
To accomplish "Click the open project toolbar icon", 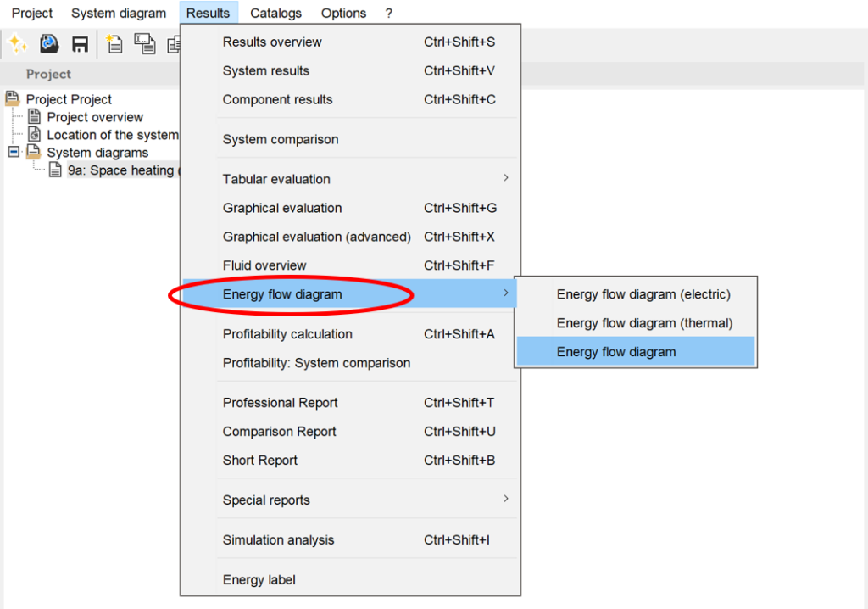I will [49, 44].
